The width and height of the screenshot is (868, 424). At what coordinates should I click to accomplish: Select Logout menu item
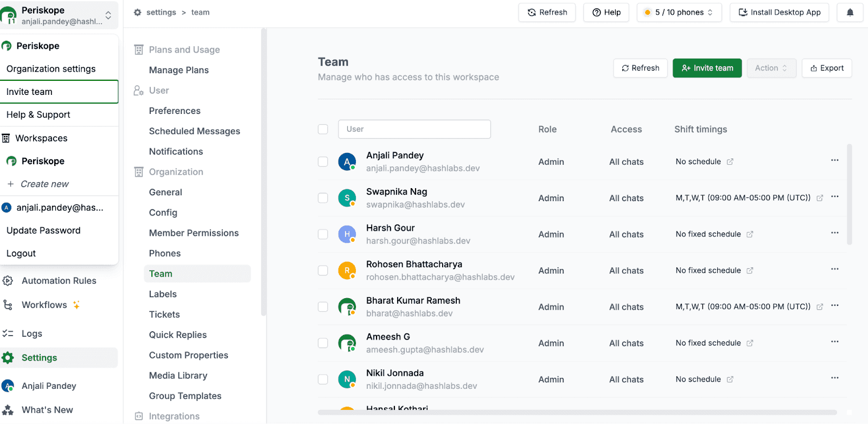pos(59,253)
